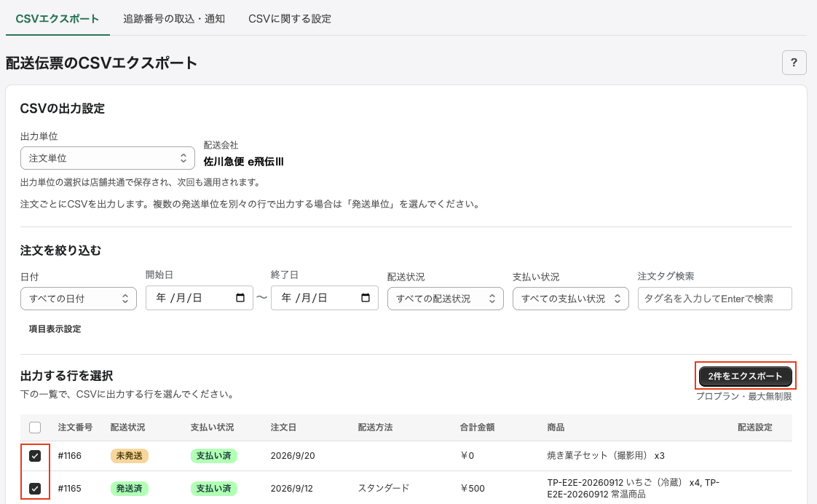
Task: Click the 注文タグ検索 tag input field
Action: click(715, 299)
